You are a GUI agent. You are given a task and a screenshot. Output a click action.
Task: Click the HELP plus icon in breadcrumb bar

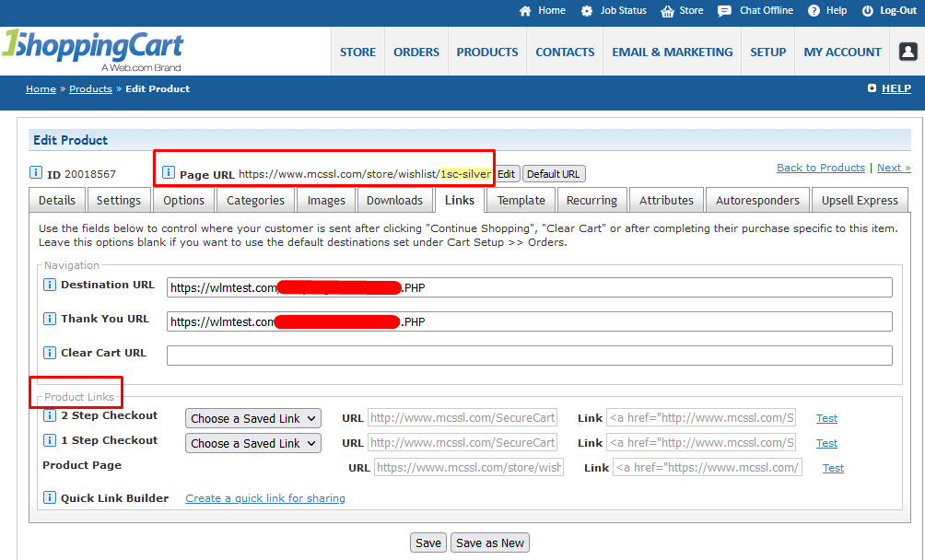click(872, 88)
